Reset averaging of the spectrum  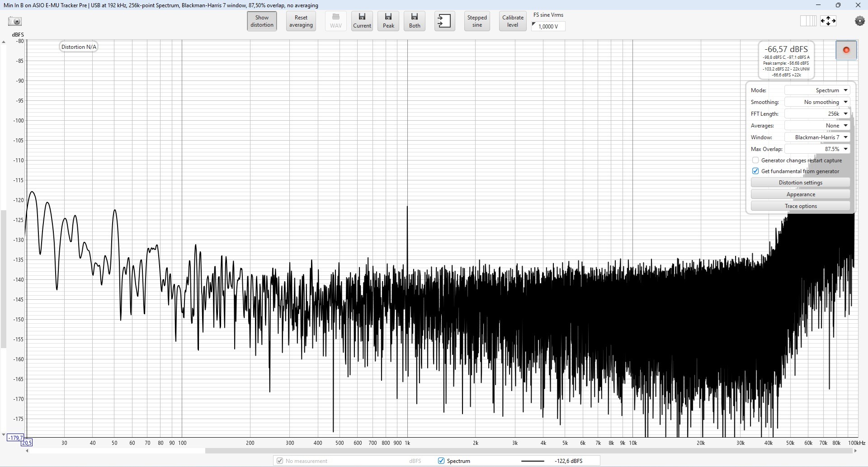[x=301, y=21]
